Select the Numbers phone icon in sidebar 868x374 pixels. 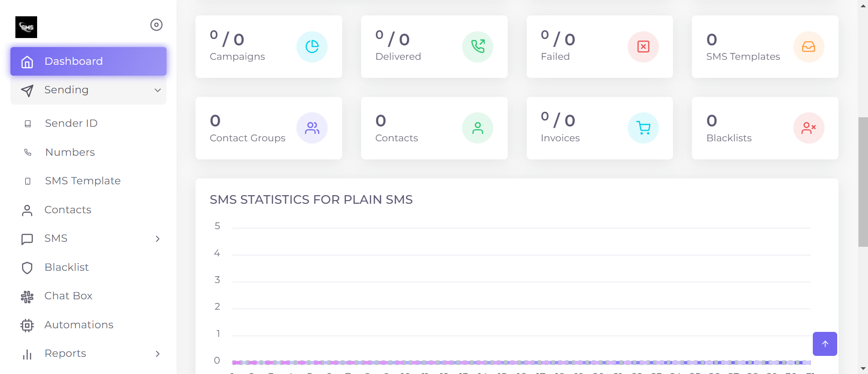(28, 152)
